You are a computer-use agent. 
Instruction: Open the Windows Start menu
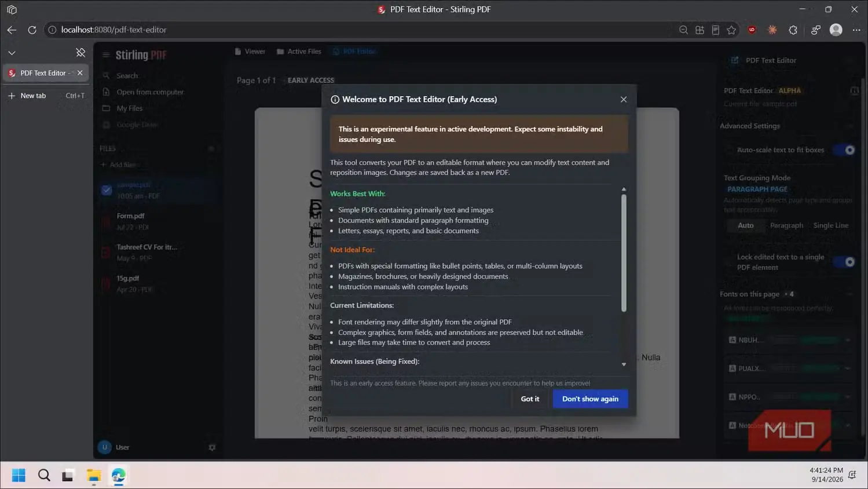coord(19,476)
